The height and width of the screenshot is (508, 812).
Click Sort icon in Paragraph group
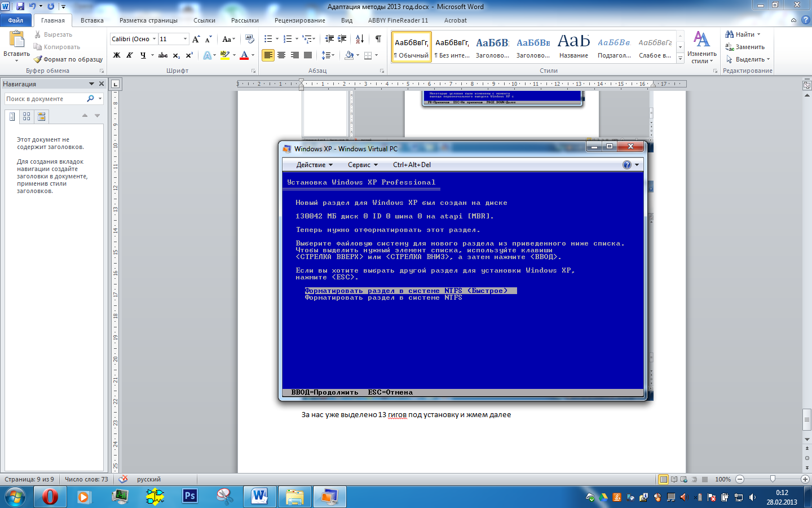click(360, 39)
